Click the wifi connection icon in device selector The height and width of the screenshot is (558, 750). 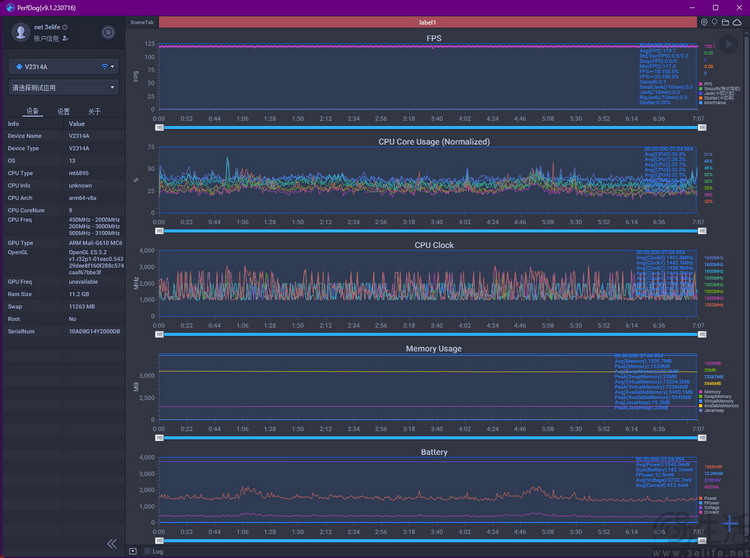[x=104, y=66]
